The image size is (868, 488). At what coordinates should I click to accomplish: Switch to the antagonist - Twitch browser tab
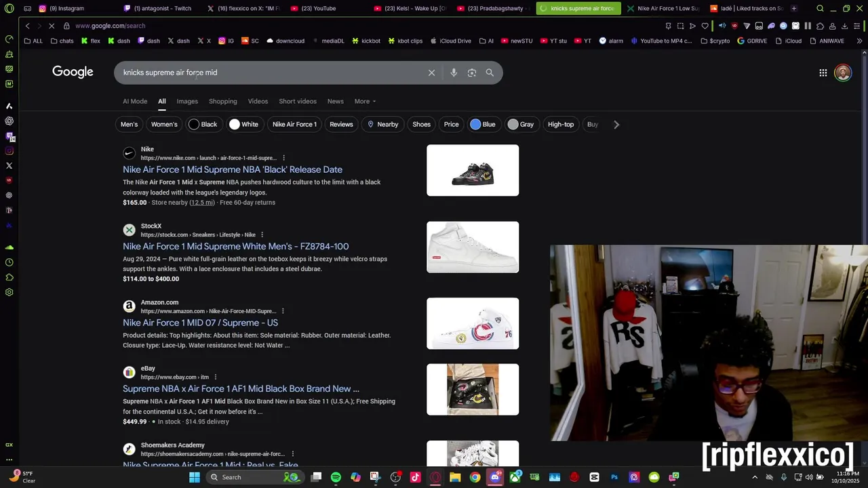point(158,8)
